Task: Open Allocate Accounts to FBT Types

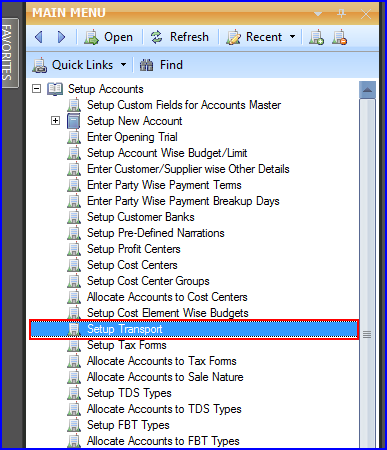Action: tap(163, 441)
